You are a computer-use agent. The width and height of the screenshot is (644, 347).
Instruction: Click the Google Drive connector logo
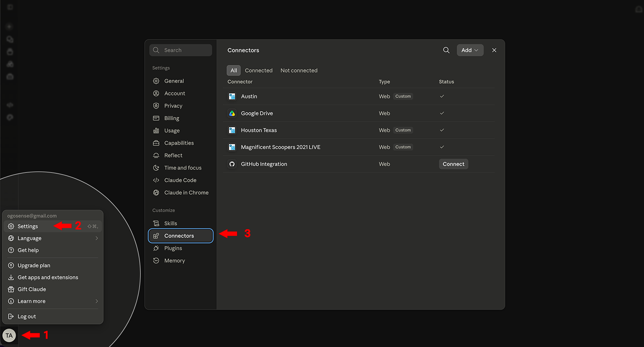point(232,114)
